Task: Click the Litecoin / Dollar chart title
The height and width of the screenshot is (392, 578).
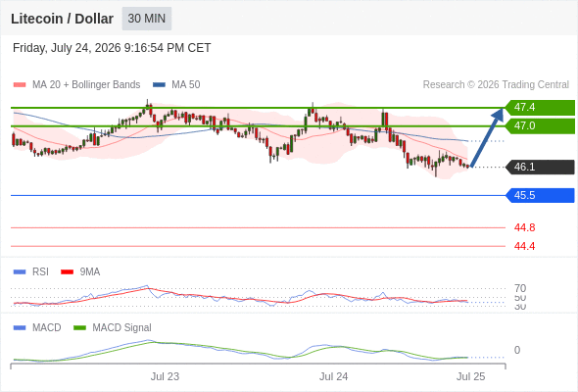Action: click(62, 19)
